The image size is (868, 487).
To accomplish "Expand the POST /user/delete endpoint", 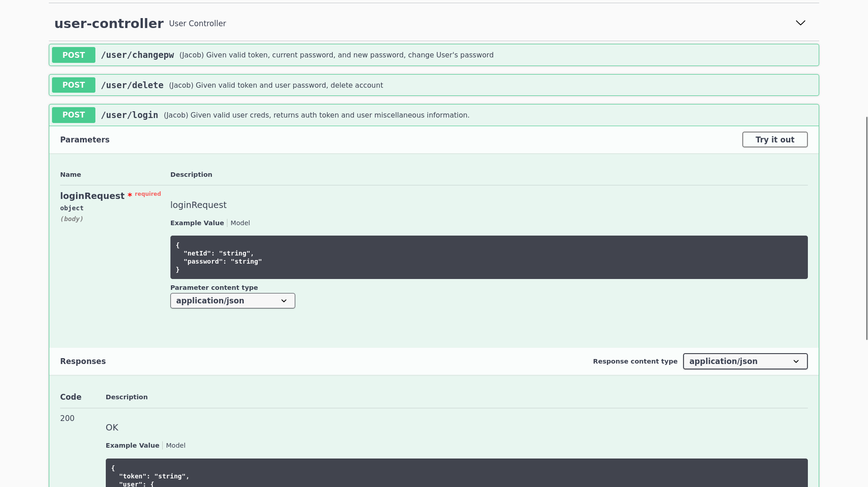I will coord(434,85).
